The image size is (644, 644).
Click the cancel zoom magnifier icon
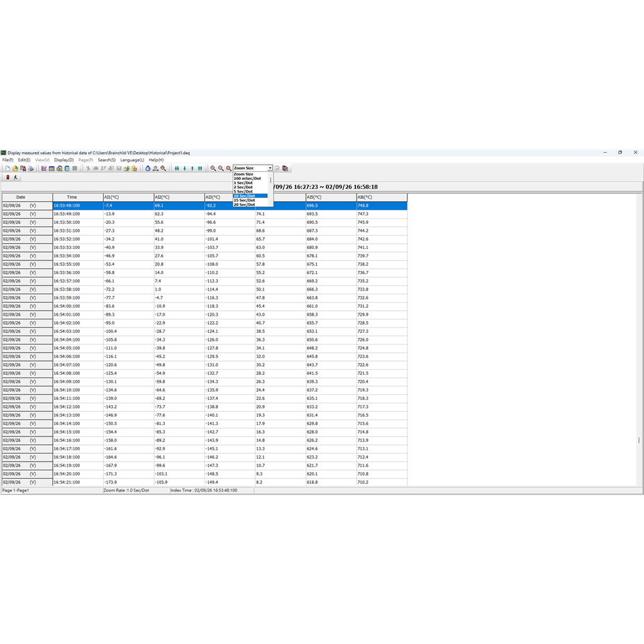(x=228, y=168)
